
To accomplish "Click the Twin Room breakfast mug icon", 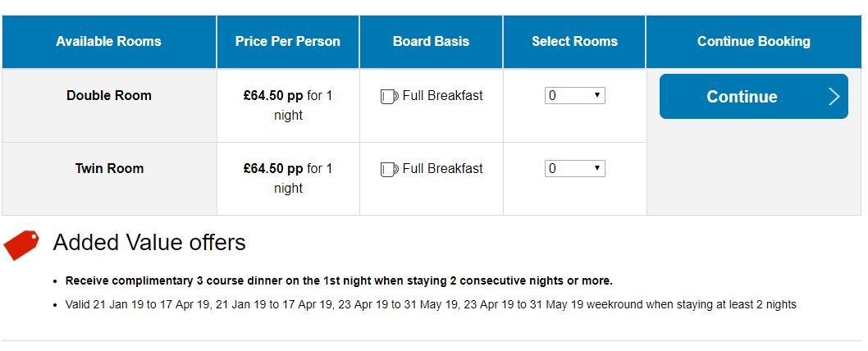I will click(389, 170).
